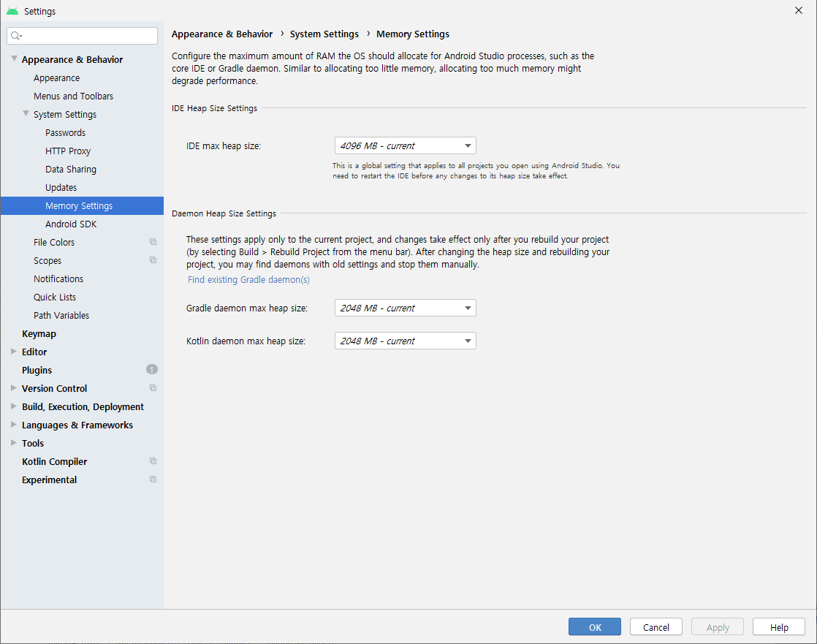
Task: Open Help for this settings page
Action: (779, 626)
